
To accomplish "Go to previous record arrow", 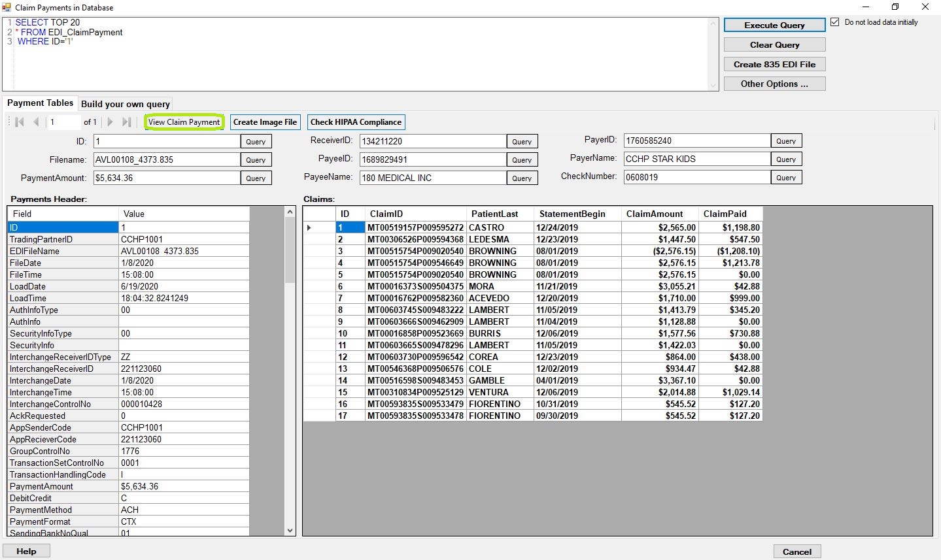I will click(36, 122).
